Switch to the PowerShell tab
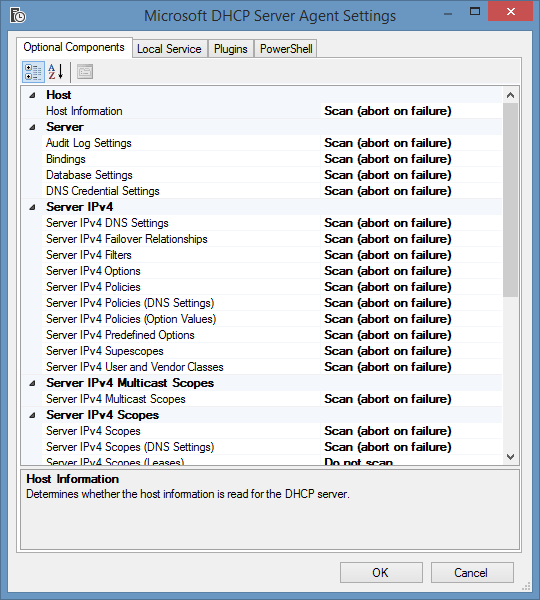Viewport: 540px width, 600px height. coord(286,49)
